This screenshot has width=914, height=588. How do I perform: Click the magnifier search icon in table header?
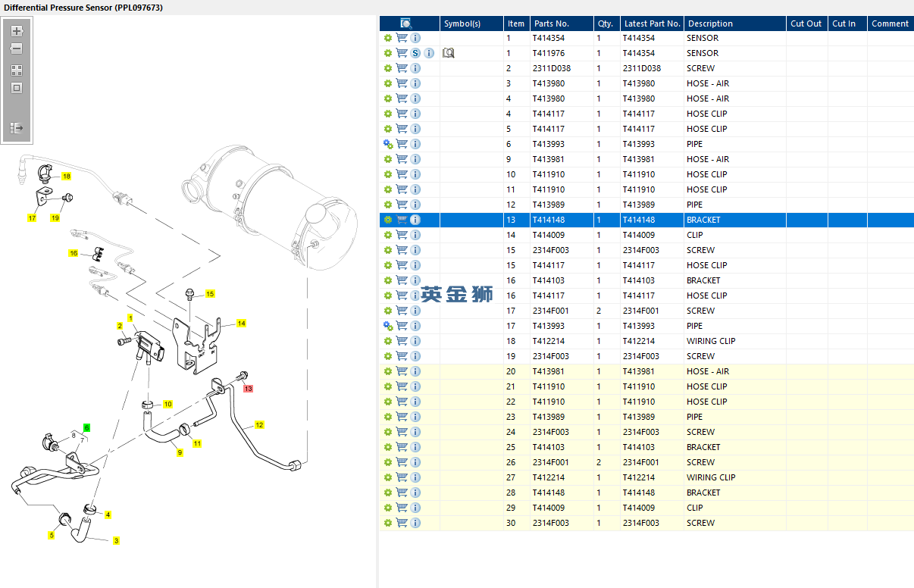[406, 23]
